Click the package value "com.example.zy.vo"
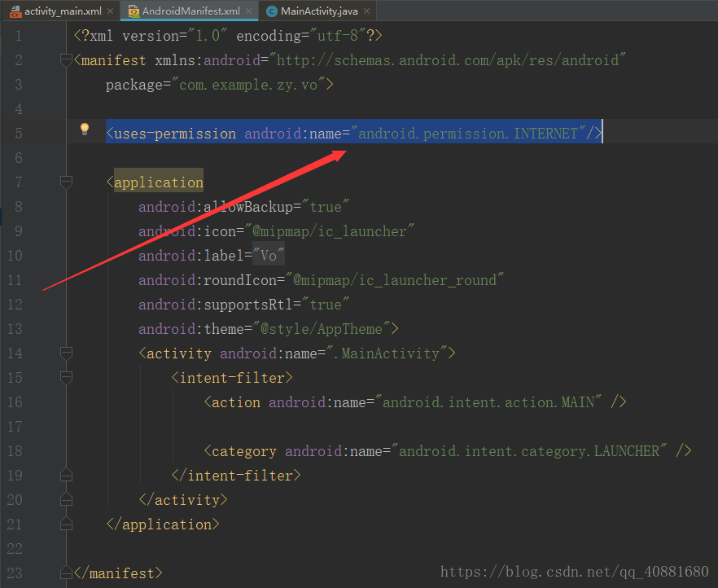 pyautogui.click(x=248, y=85)
